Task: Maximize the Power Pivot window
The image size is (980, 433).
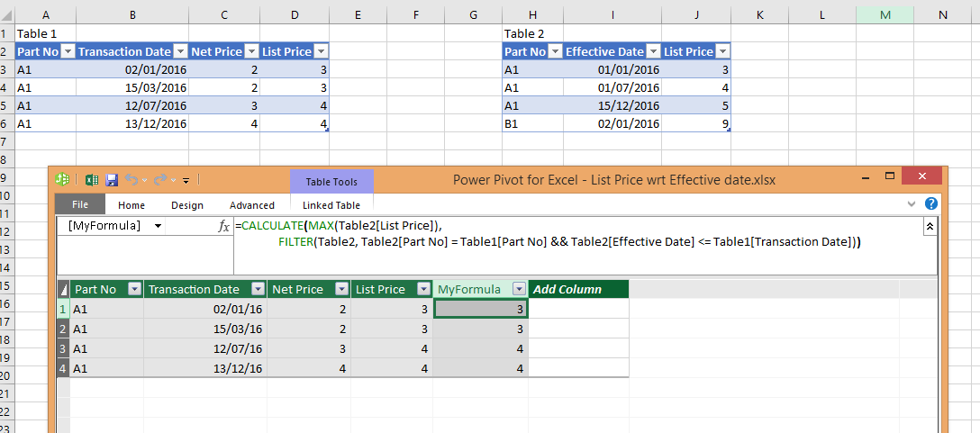Action: click(891, 176)
